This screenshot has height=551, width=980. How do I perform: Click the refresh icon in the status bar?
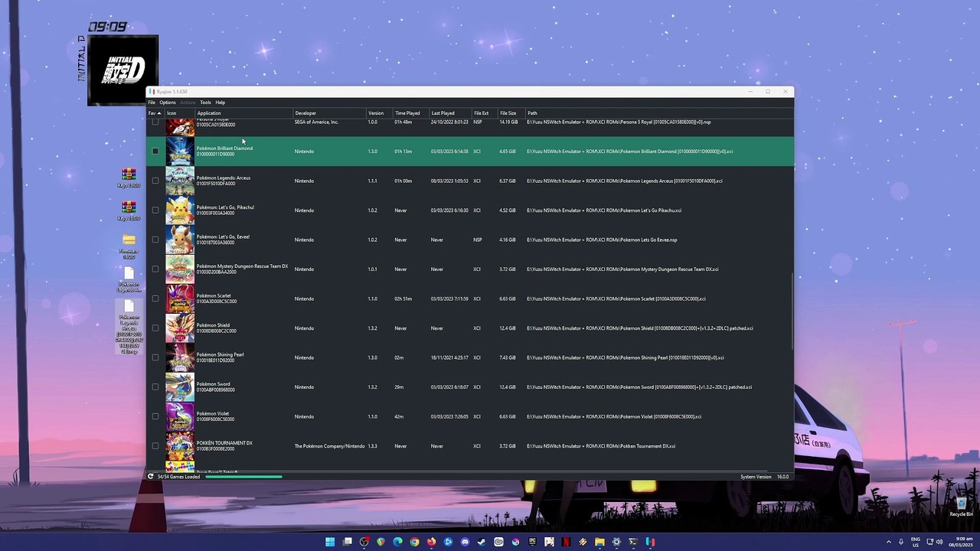(x=151, y=476)
